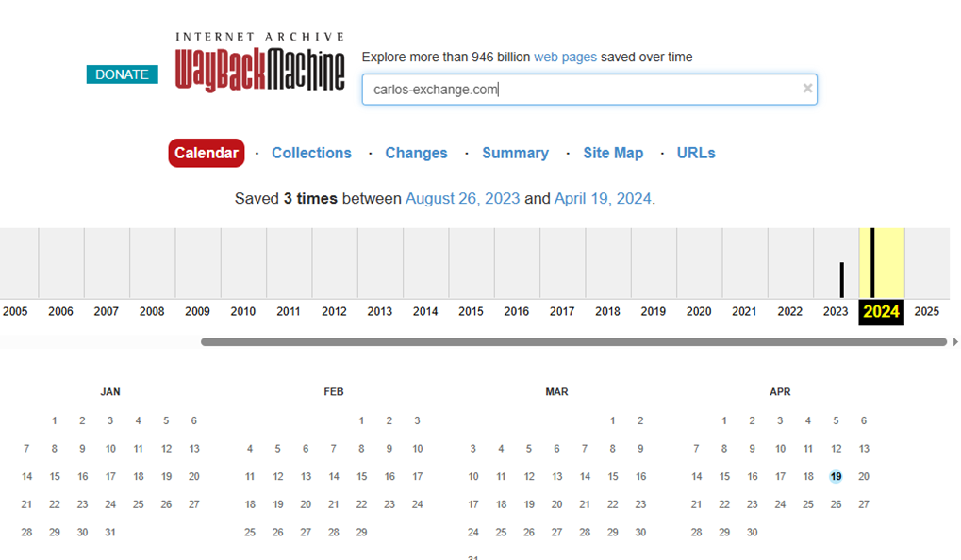Click the tall black capture bar above 2024

coord(872,263)
